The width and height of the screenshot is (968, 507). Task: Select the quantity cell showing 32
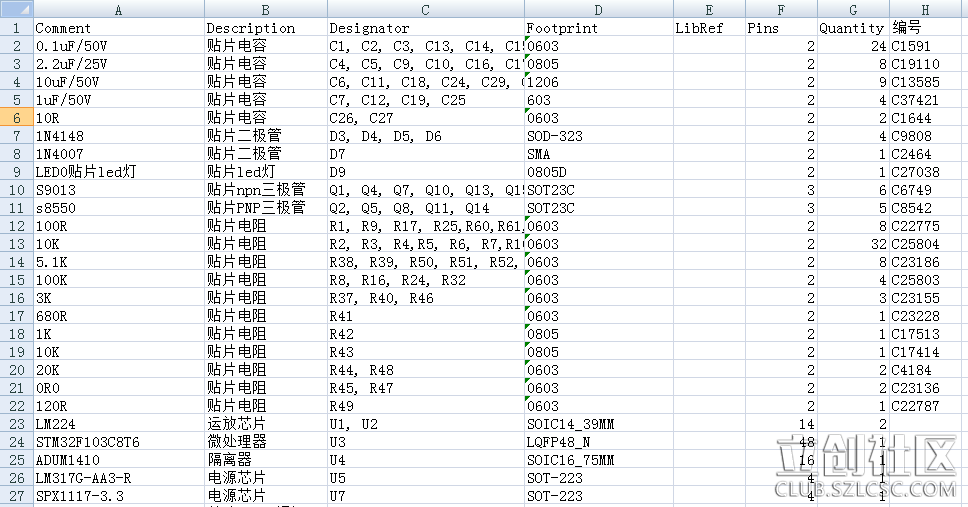(x=852, y=244)
